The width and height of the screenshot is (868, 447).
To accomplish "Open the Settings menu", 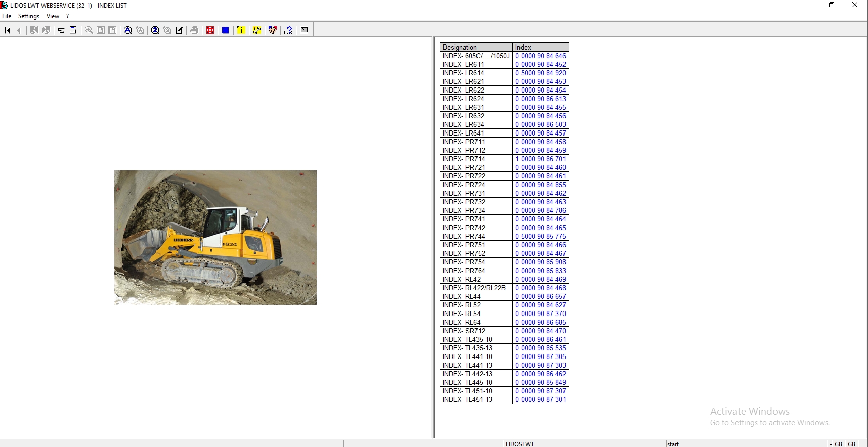I will pyautogui.click(x=29, y=16).
